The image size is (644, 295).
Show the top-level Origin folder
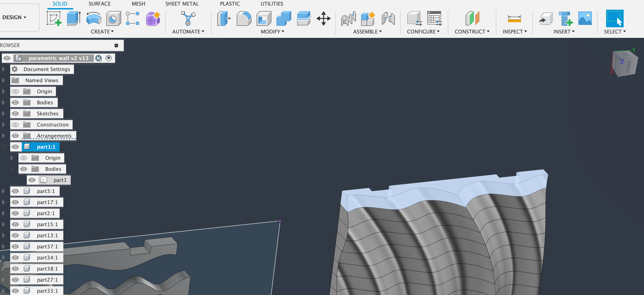pos(15,91)
